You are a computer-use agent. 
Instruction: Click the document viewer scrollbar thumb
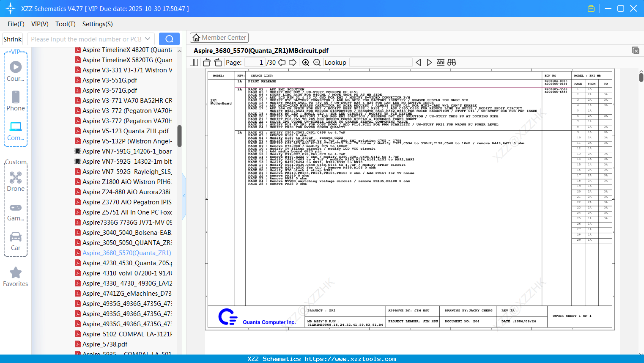[641, 77]
